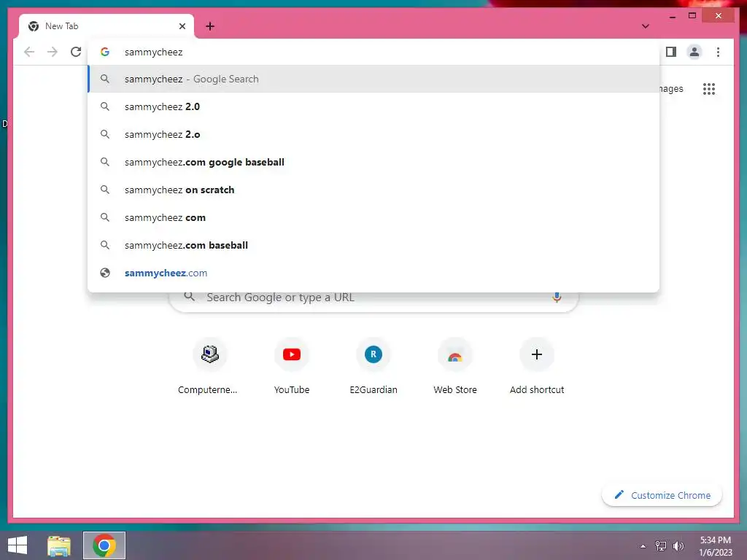Viewport: 747px width, 560px height.
Task: Choose suggestion sammycheez 2.o
Action: pyautogui.click(x=373, y=134)
